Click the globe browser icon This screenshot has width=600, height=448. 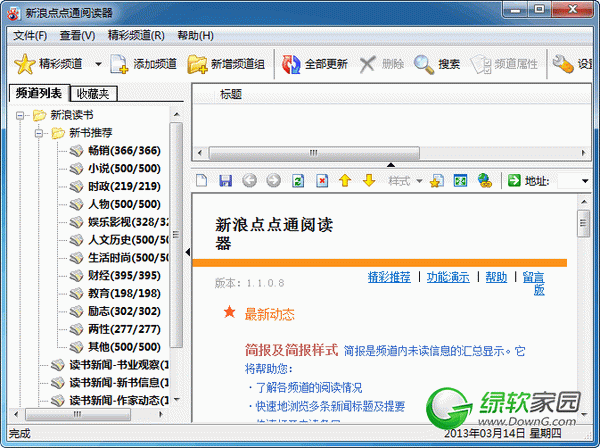484,180
